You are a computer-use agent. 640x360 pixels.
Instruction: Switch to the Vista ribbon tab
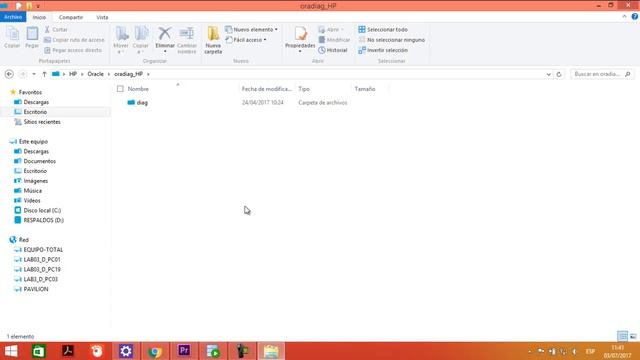coord(102,17)
